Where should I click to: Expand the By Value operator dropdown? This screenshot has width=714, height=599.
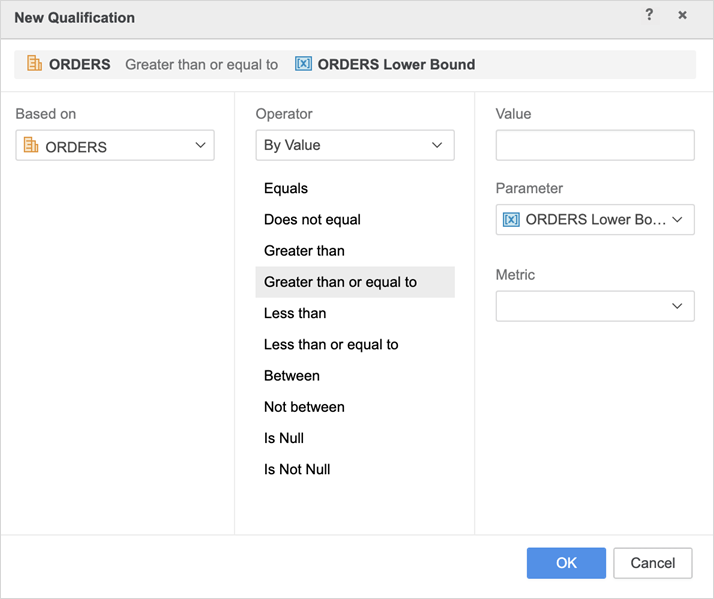tap(436, 145)
